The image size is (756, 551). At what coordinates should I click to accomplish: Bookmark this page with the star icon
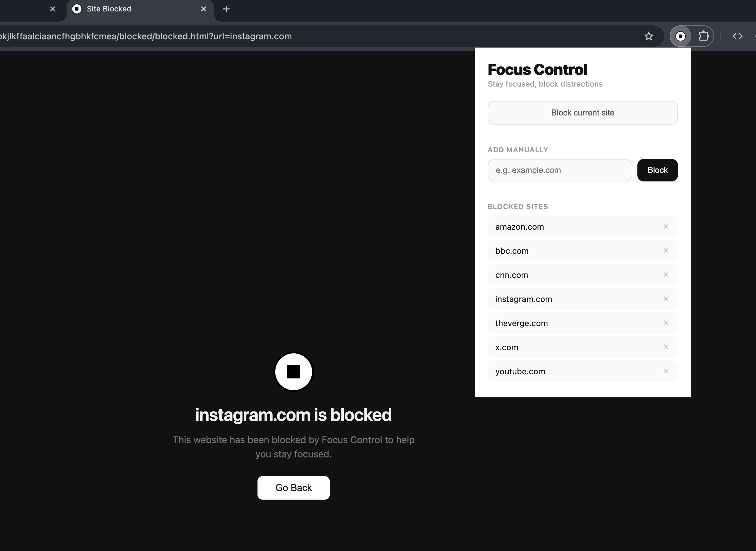(649, 36)
